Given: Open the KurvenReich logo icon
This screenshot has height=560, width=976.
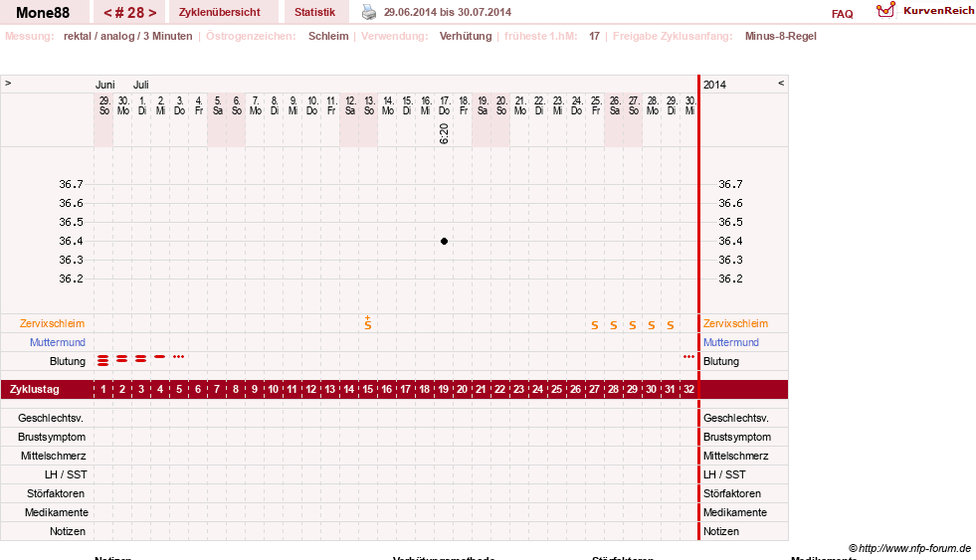Looking at the screenshot, I should coord(885,10).
